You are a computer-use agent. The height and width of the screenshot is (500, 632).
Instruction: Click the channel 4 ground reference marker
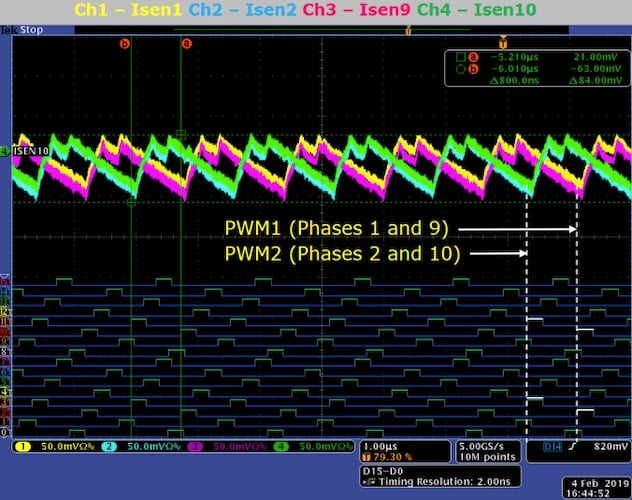5,151
